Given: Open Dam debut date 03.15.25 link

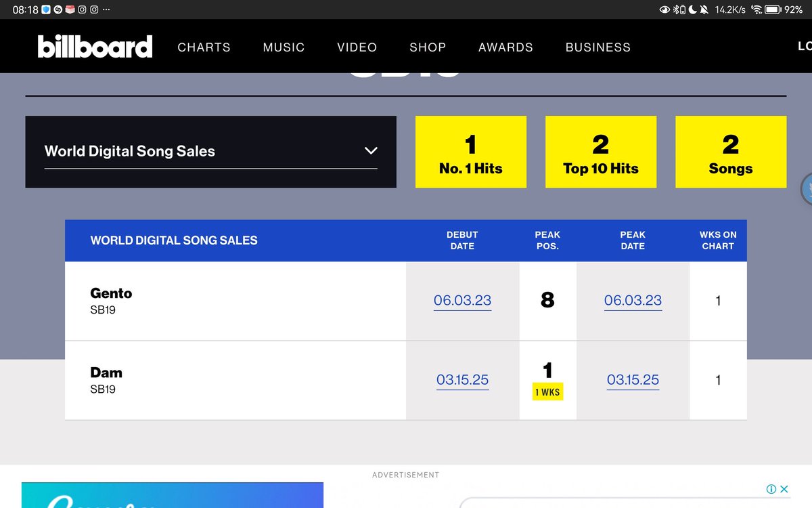Looking at the screenshot, I should pyautogui.click(x=462, y=380).
